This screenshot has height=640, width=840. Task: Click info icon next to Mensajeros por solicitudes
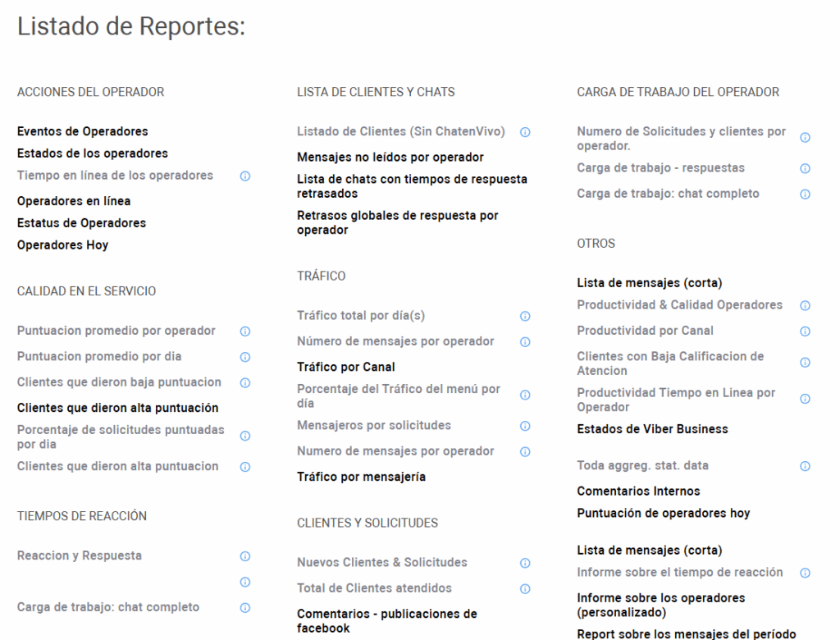click(525, 427)
